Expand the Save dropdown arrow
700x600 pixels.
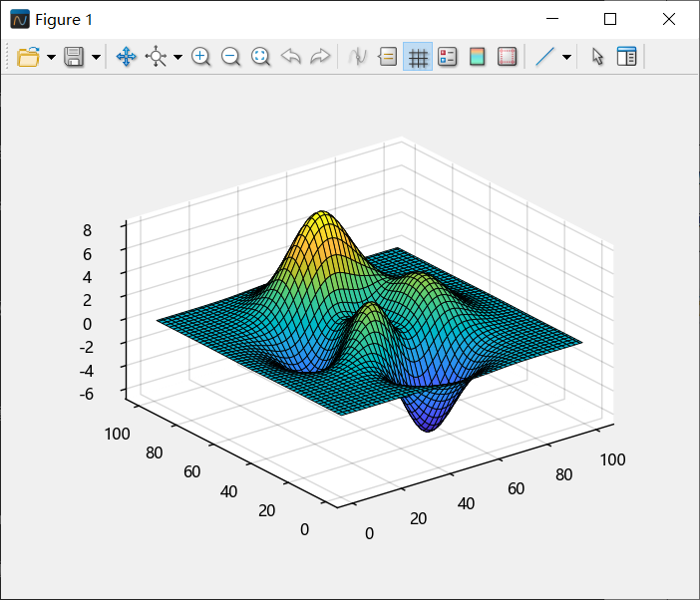tap(96, 58)
